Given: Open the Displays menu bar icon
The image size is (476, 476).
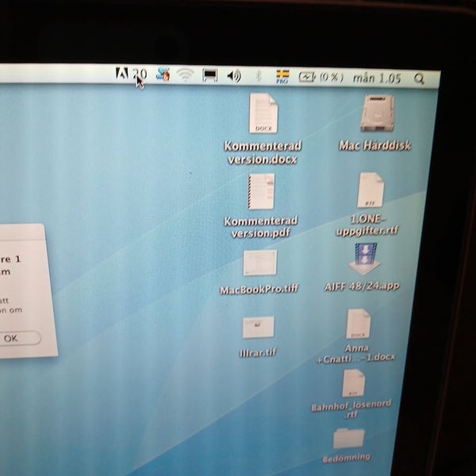Looking at the screenshot, I should point(209,75).
